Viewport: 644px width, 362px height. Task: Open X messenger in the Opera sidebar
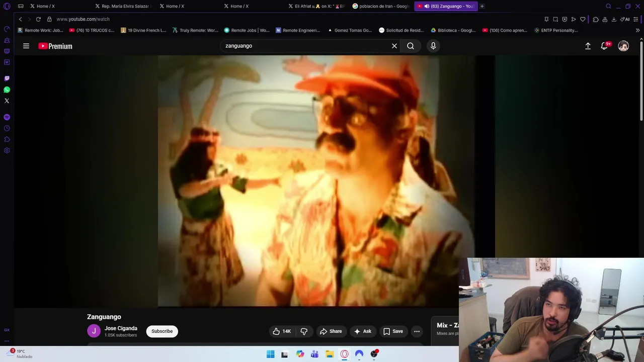click(x=7, y=101)
